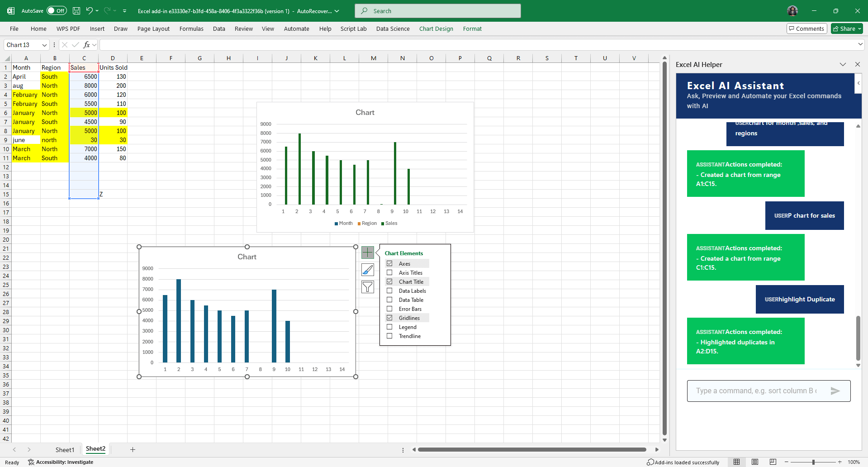This screenshot has height=467, width=868.
Task: Expand the fx function dropdown arrow
Action: pyautogui.click(x=94, y=45)
